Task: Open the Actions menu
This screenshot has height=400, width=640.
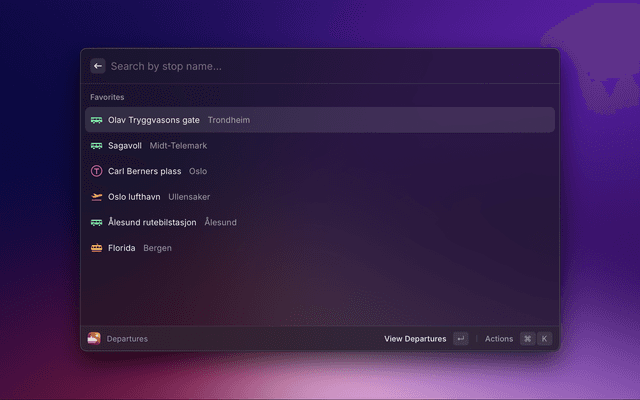Action: 499,339
